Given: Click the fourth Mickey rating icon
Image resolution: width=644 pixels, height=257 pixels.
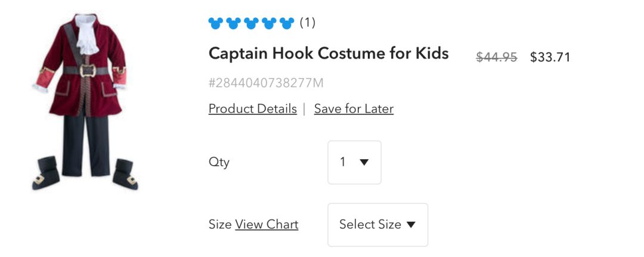Looking at the screenshot, I should 270,23.
